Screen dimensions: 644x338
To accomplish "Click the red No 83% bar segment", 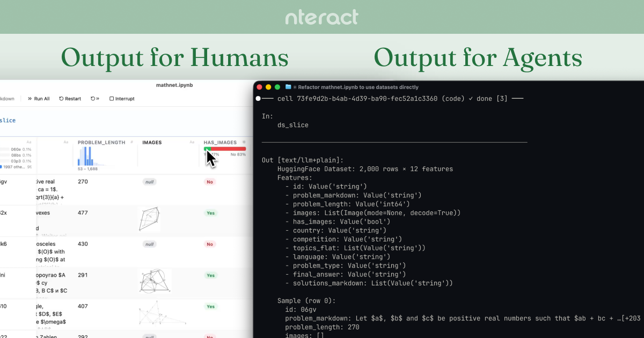I will coord(228,149).
